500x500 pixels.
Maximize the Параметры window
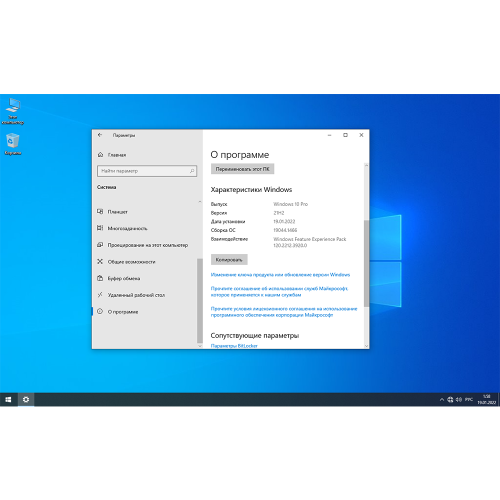pyautogui.click(x=345, y=135)
